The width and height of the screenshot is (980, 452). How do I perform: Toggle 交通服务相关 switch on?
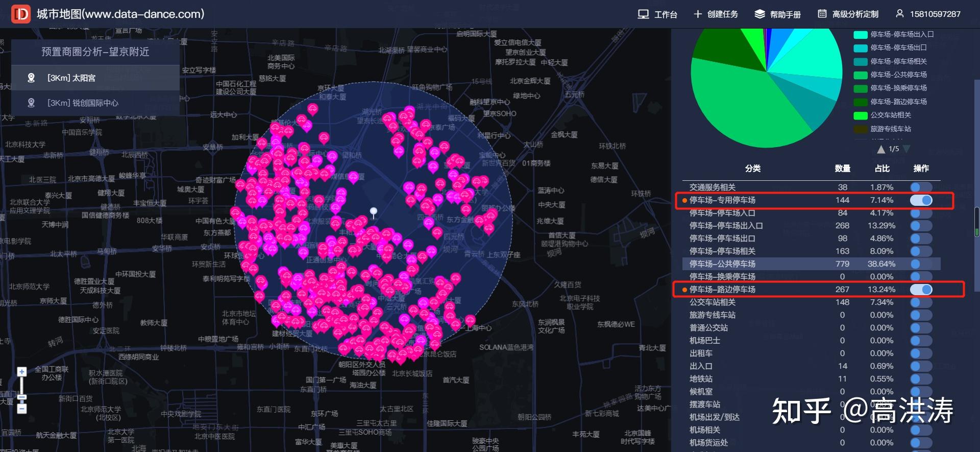[x=921, y=187]
